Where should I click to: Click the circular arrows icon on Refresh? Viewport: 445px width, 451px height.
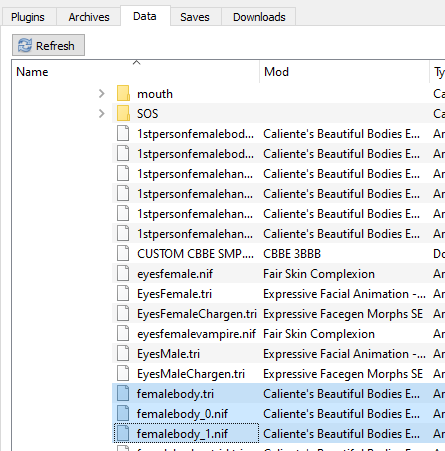tap(25, 45)
